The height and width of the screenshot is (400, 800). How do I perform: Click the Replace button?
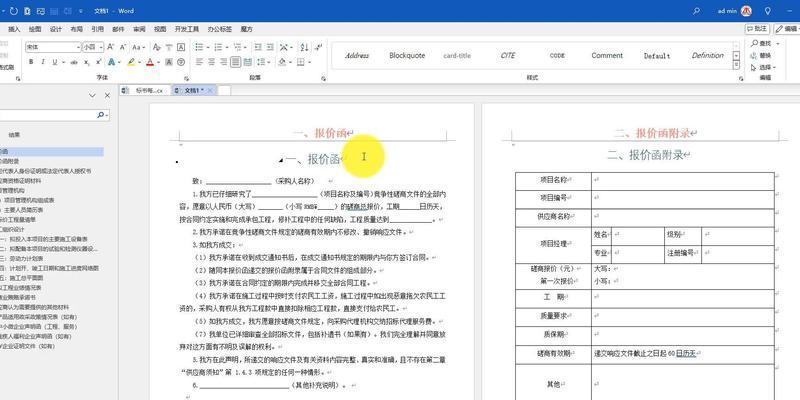coord(761,56)
